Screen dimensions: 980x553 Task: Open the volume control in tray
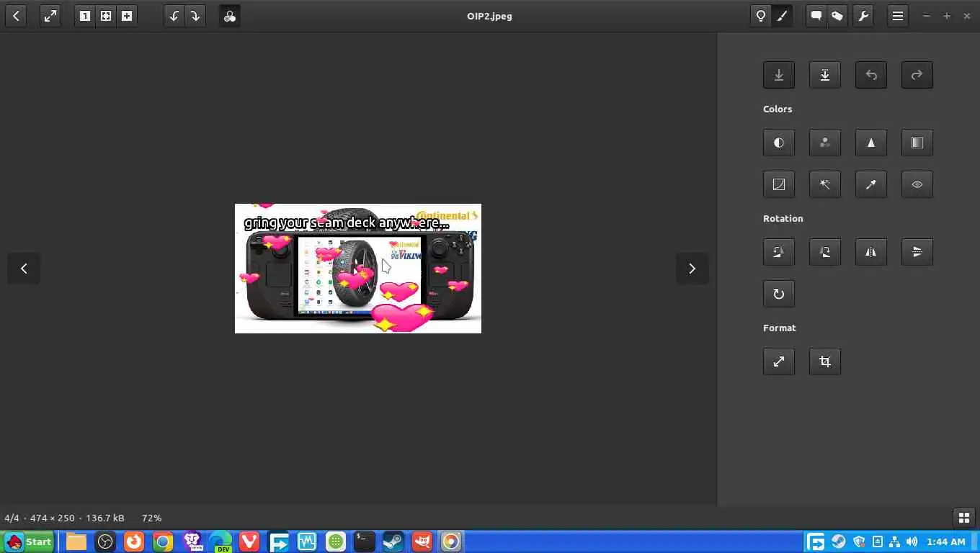point(912,541)
